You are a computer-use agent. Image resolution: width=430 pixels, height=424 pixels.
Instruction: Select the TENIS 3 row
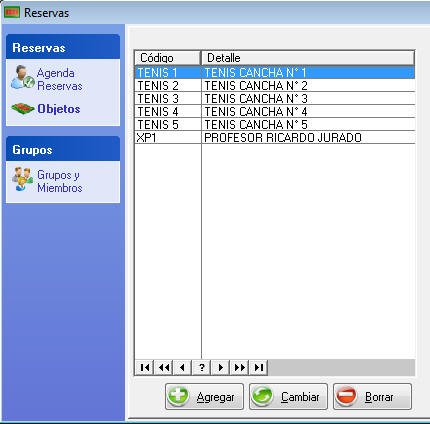[x=275, y=98]
